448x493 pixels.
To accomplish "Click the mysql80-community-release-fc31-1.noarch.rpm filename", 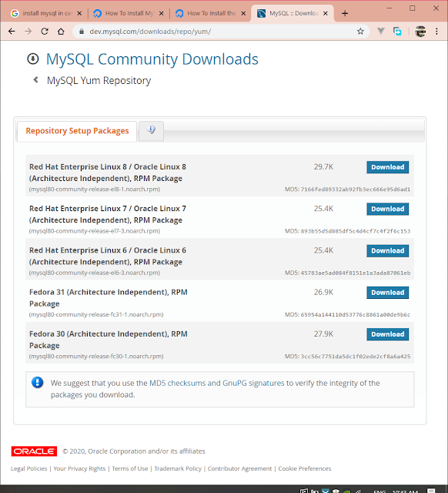I will [96, 315].
